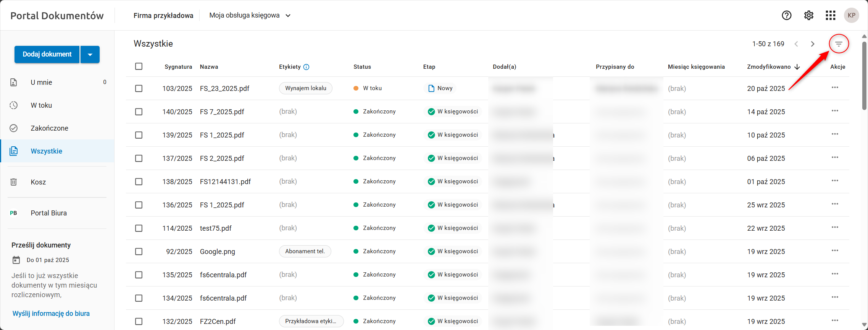Expand the Dodaj dokument dropdown arrow
This screenshot has width=868, height=330.
coord(90,54)
